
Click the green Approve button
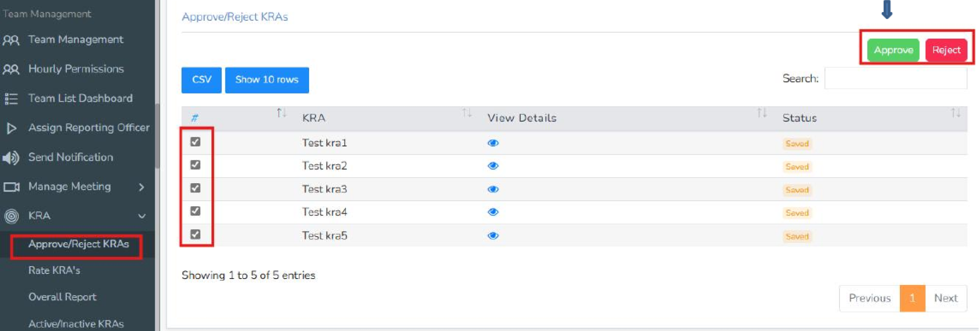(x=893, y=50)
